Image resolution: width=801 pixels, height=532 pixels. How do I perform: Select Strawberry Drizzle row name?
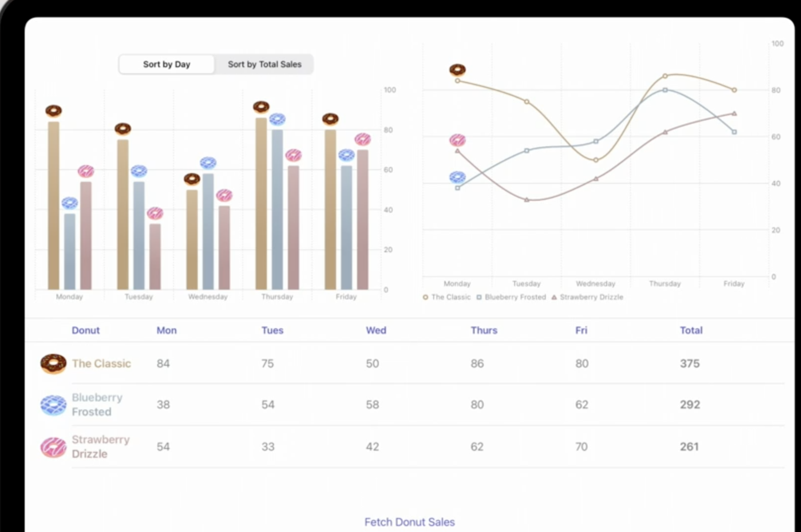click(x=100, y=447)
